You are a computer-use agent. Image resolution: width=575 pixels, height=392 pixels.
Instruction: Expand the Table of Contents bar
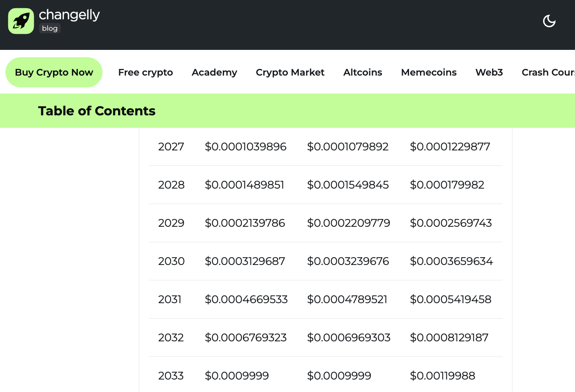point(97,111)
